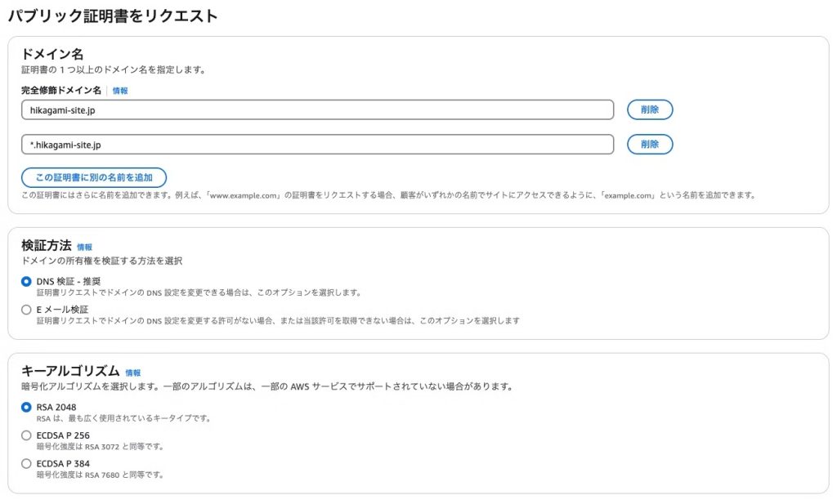Remove the *.hikagami-site.jp wildcard entry
The height and width of the screenshot is (504, 837).
click(x=649, y=145)
